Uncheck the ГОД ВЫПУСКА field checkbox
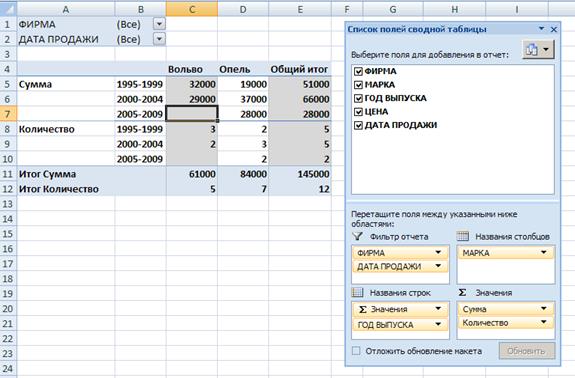 (x=358, y=98)
